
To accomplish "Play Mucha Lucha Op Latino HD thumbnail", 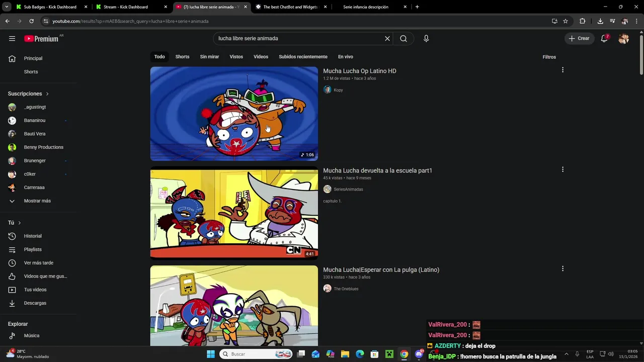I will click(x=234, y=114).
